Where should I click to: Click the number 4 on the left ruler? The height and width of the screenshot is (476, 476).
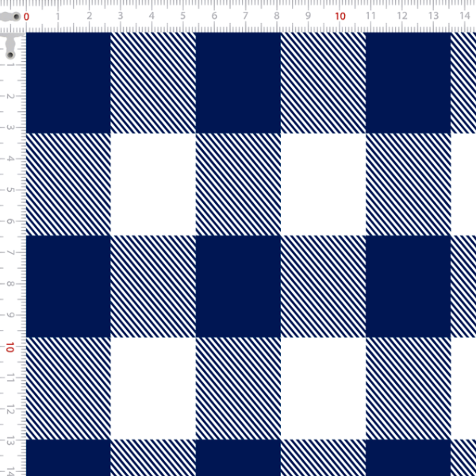(x=10, y=159)
